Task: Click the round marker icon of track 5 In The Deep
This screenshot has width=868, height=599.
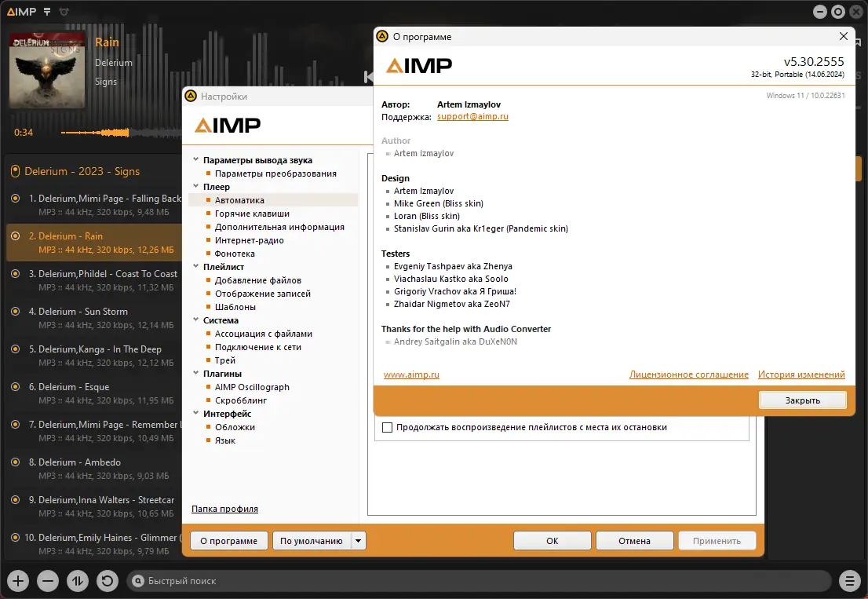Action: (x=16, y=349)
